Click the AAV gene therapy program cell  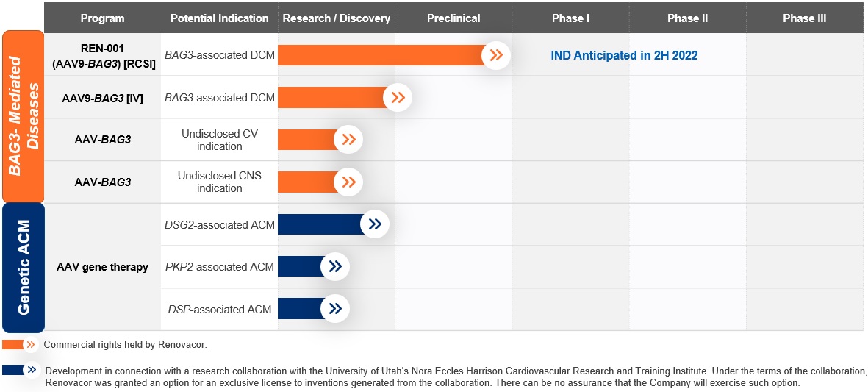coord(102,267)
